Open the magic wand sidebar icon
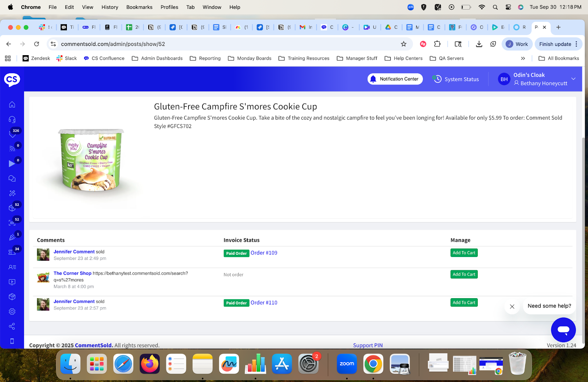Screen dimensions: 588x382 tap(12, 193)
